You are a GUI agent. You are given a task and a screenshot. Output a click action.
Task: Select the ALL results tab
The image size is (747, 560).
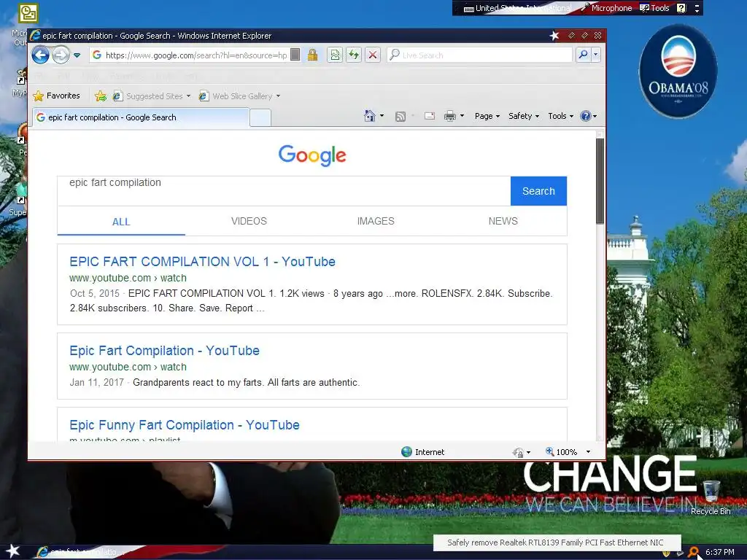pyautogui.click(x=121, y=222)
